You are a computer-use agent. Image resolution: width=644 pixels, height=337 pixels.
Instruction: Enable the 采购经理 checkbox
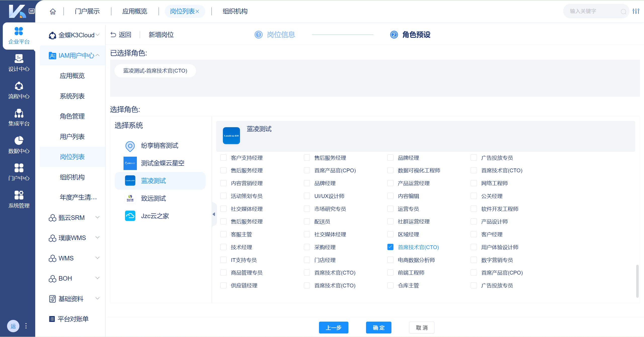pos(307,247)
